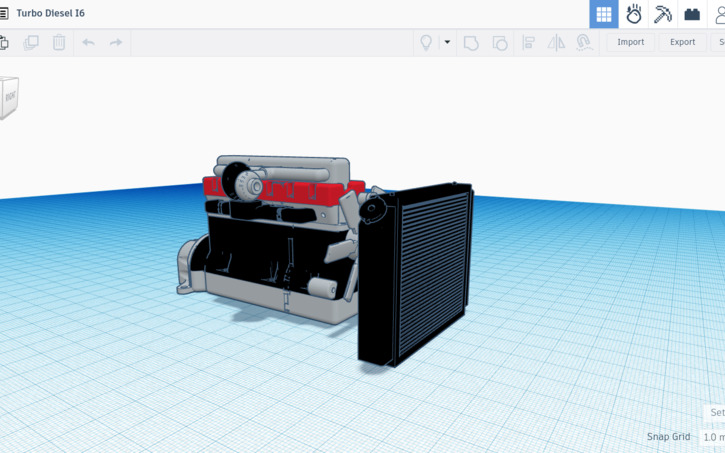Delete selection with the trash icon
725x453 pixels.
coord(59,43)
